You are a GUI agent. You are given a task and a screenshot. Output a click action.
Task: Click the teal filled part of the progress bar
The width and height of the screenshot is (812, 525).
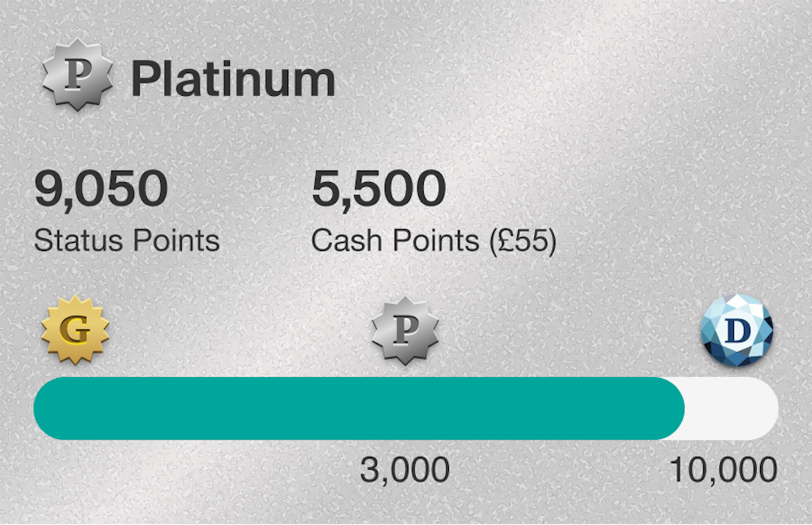coord(357,408)
